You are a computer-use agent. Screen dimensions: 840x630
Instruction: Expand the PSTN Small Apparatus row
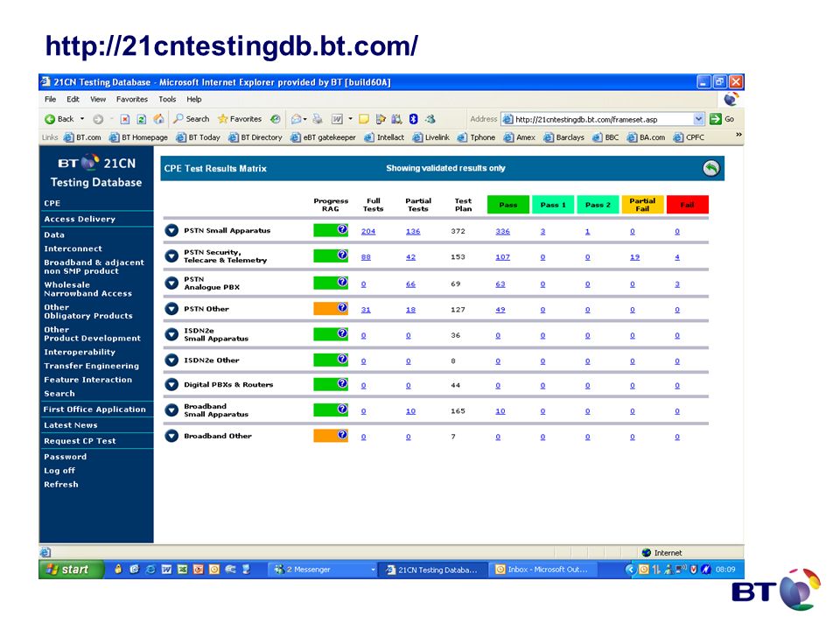[x=171, y=230]
